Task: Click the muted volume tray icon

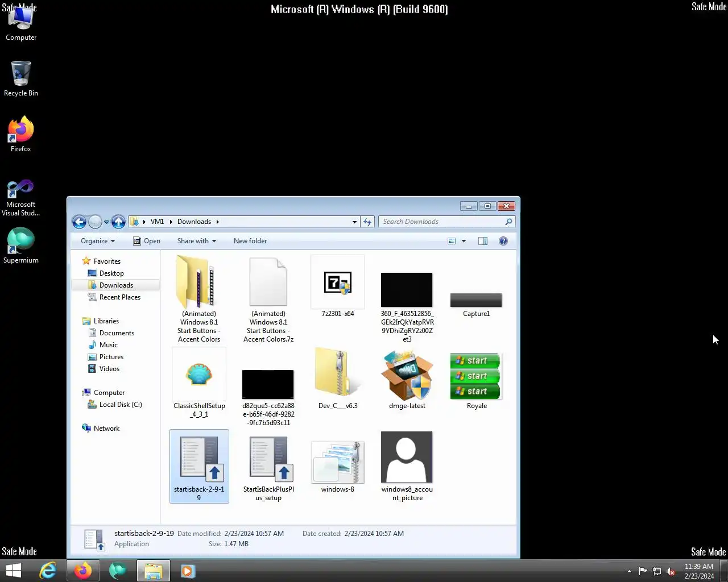Action: click(x=671, y=571)
